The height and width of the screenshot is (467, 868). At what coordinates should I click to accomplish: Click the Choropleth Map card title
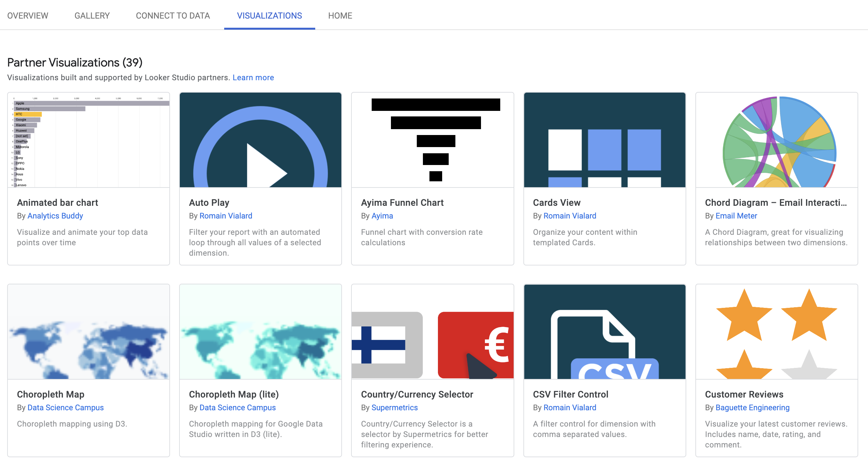pos(51,394)
